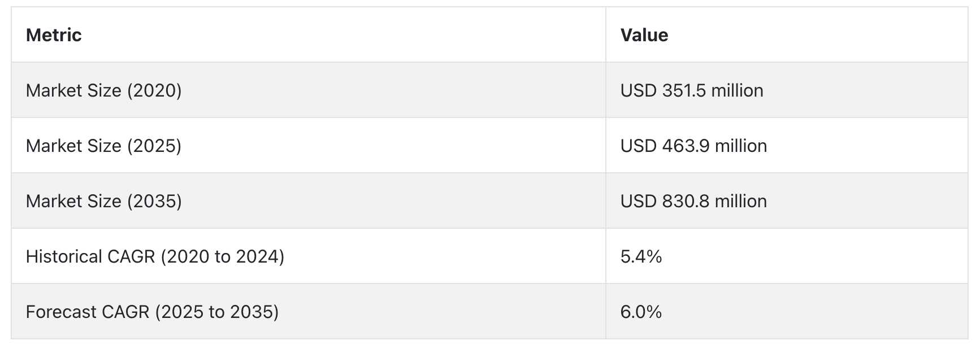Screen dimensions: 980x349
Task: Select the Market Size (2020) cell
Action: pyautogui.click(x=309, y=90)
